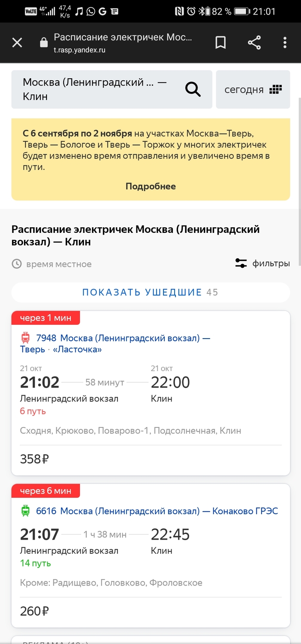Screen dimensions: 301x644
Task: Open the three-dot browser menu
Action: point(285,43)
